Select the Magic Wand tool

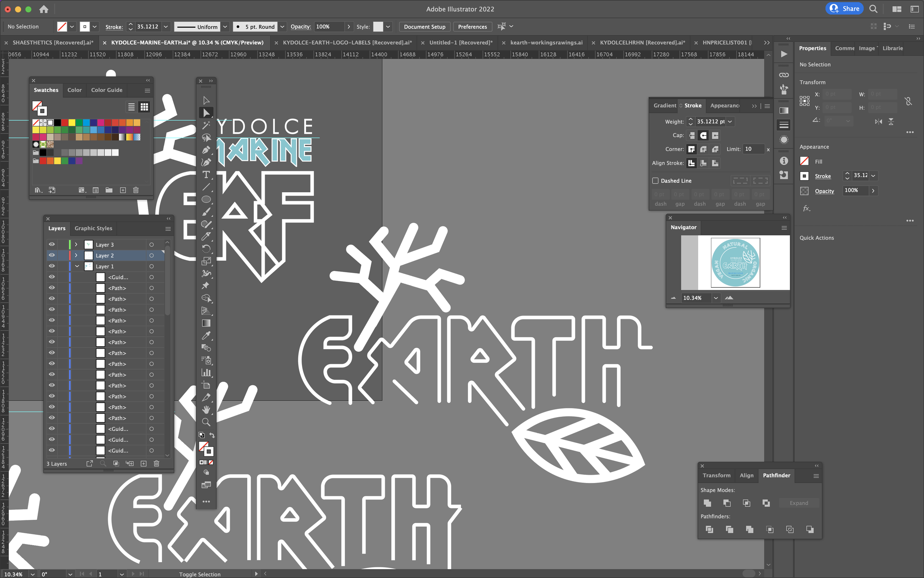click(206, 125)
